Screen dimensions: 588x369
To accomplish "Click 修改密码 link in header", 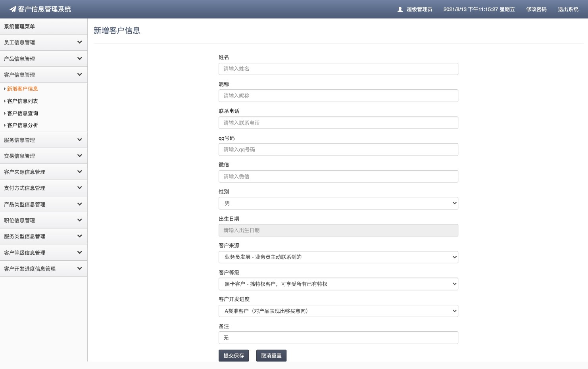I will tap(536, 9).
